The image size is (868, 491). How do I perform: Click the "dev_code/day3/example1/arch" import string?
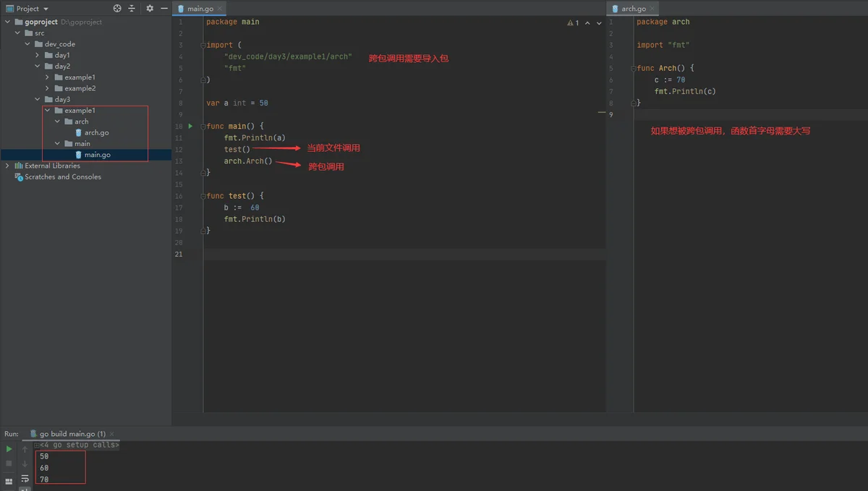click(288, 56)
